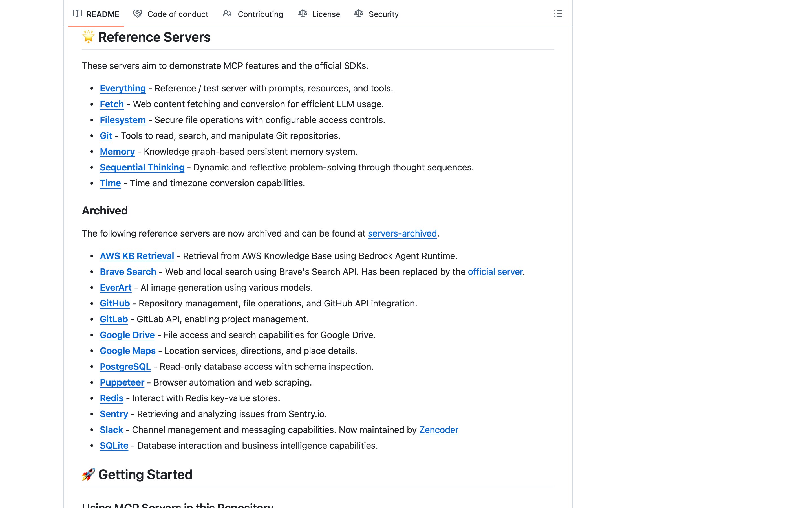This screenshot has height=508, width=812.
Task: Click the text "Time and timezone conversion capabilities."
Action: pyautogui.click(x=217, y=183)
